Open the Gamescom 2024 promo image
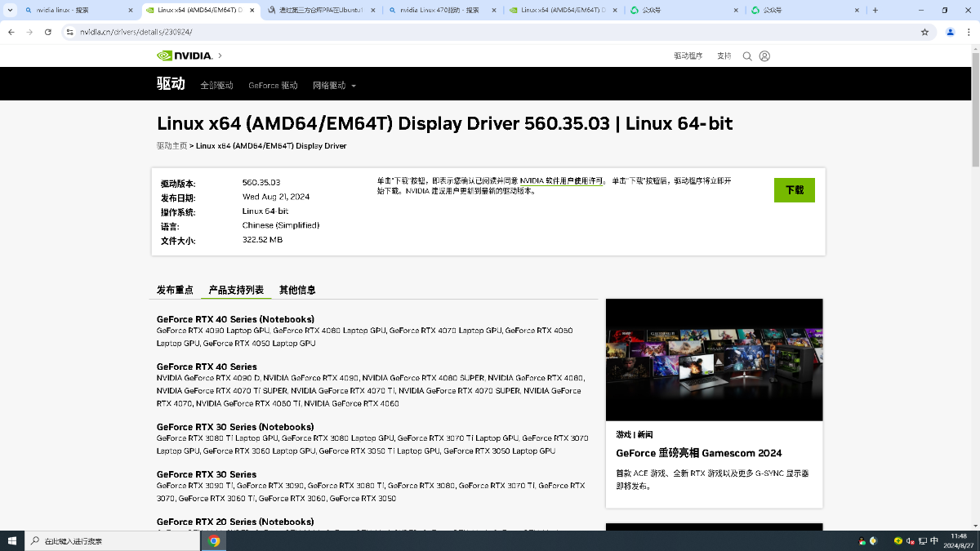Viewport: 980px width, 551px height. (x=714, y=359)
